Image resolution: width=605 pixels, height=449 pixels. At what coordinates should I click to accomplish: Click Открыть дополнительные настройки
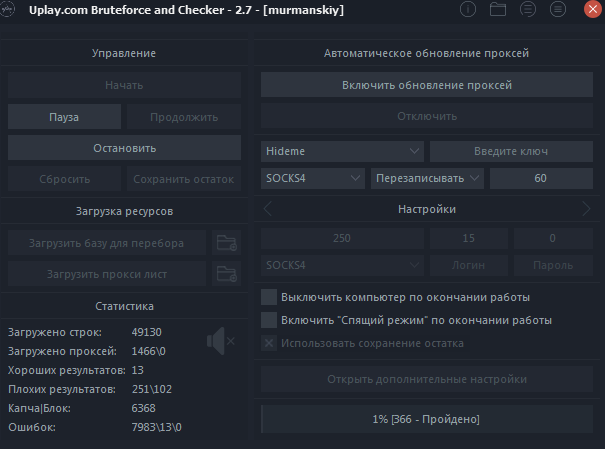tap(427, 379)
